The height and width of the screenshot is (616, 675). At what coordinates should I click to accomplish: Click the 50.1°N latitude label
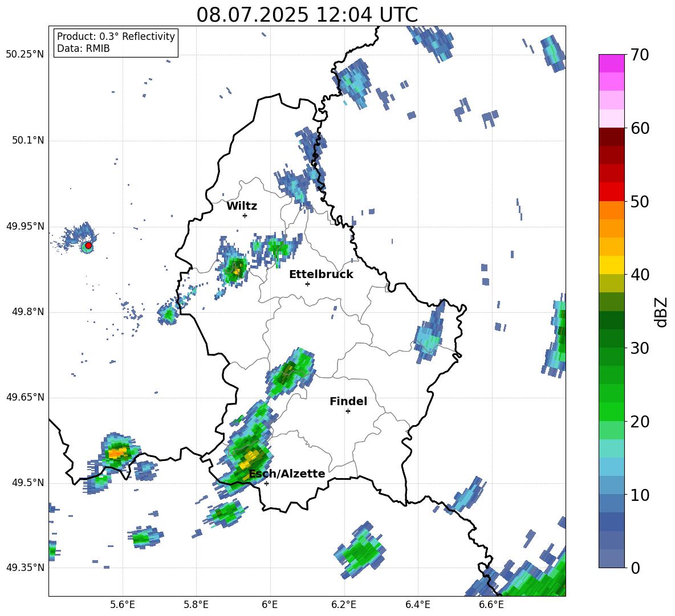[27, 141]
